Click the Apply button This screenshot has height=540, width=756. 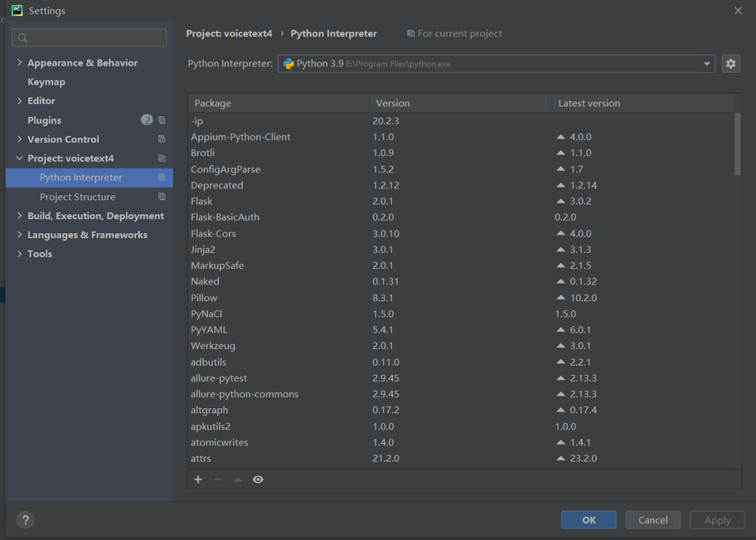tap(717, 520)
